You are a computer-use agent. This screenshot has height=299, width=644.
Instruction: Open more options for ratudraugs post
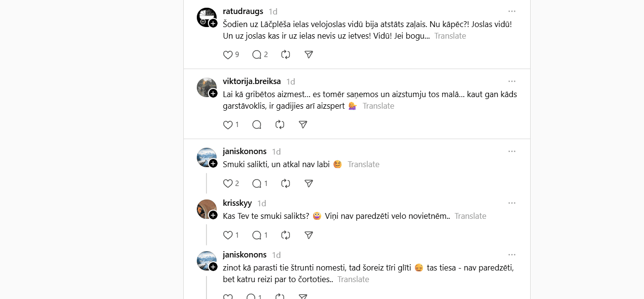(x=512, y=11)
